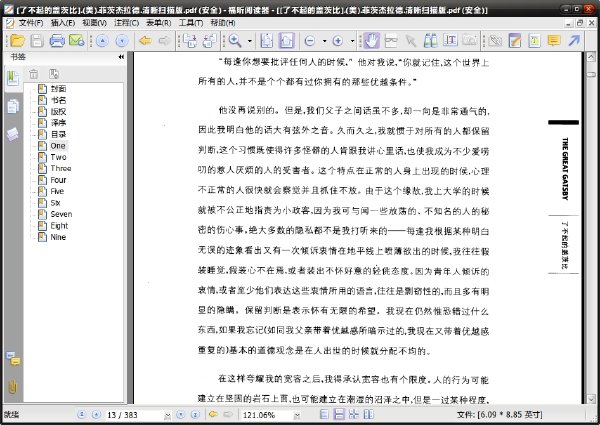Go to last page in status bar
The image size is (600, 425).
point(196,414)
